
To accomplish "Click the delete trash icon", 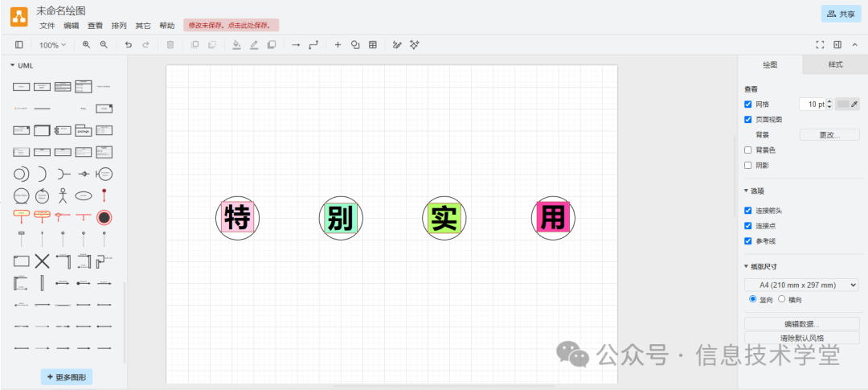I will click(x=170, y=45).
